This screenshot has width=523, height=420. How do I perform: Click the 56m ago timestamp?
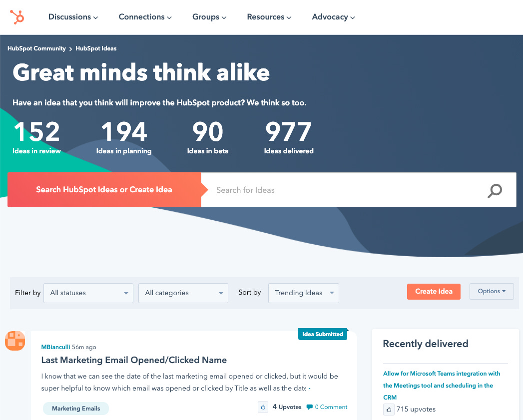[84, 347]
